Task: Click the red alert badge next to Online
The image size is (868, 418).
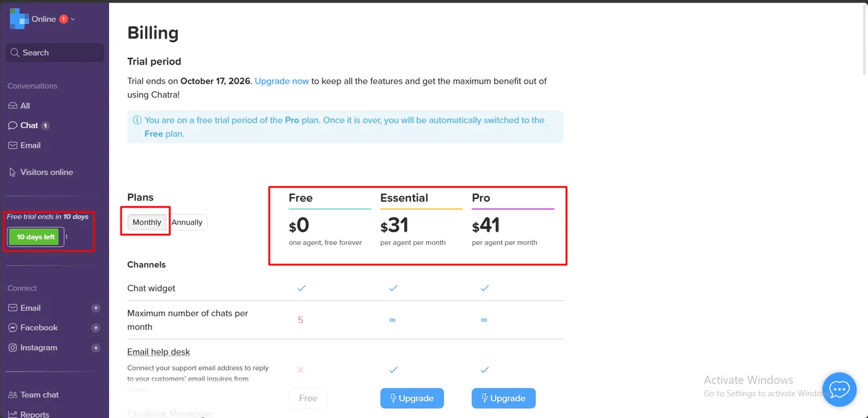Action: (63, 19)
